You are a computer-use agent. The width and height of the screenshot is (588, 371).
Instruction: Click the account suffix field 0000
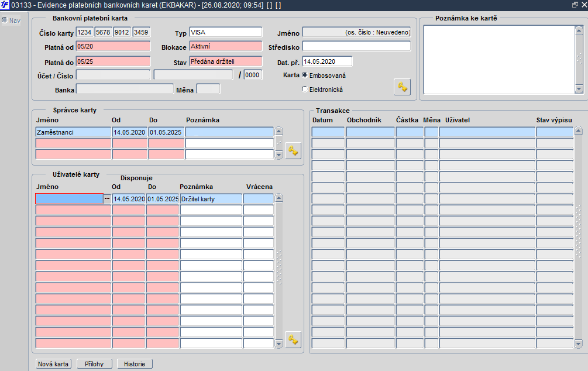click(x=253, y=75)
